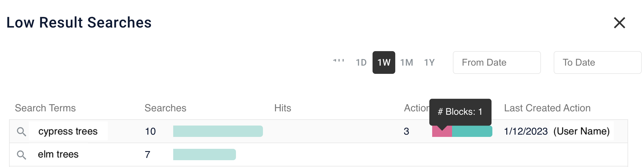Screen dimensions: 644x167
Task: Open the elm trees search term
Action: point(58,155)
